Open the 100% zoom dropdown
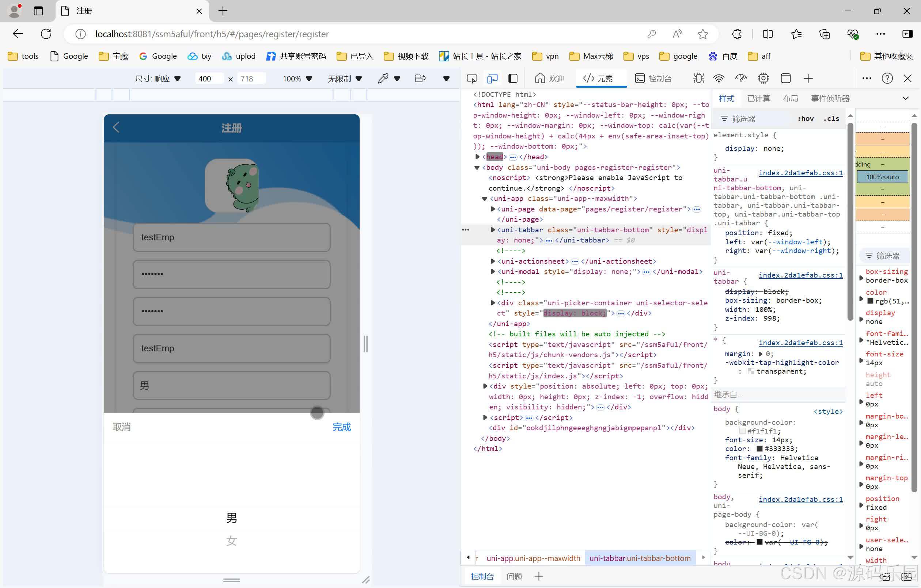Image resolution: width=921 pixels, height=588 pixels. [x=297, y=79]
